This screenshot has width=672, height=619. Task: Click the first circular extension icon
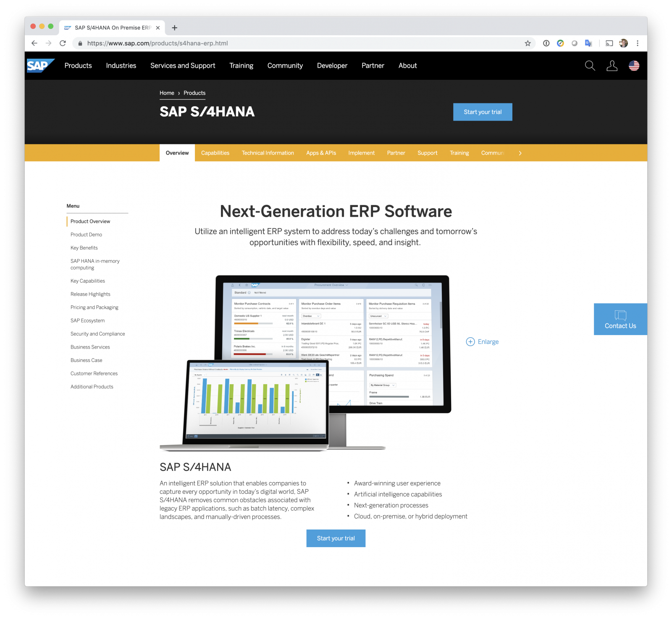[x=546, y=43]
